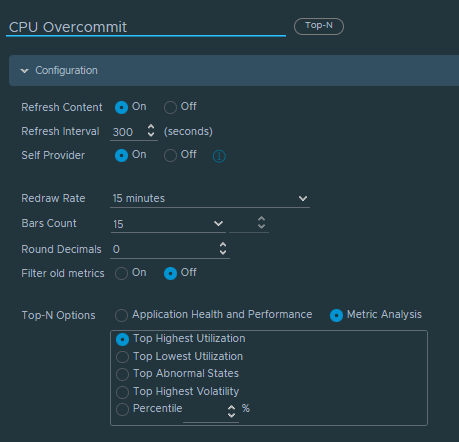Click the Bars Count custom number stepper
459x442 pixels.
pyautogui.click(x=262, y=223)
